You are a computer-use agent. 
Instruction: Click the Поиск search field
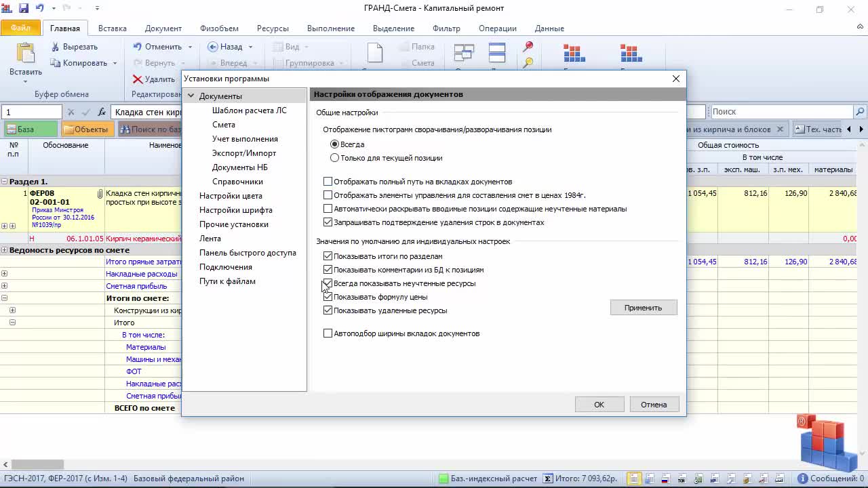tap(781, 112)
